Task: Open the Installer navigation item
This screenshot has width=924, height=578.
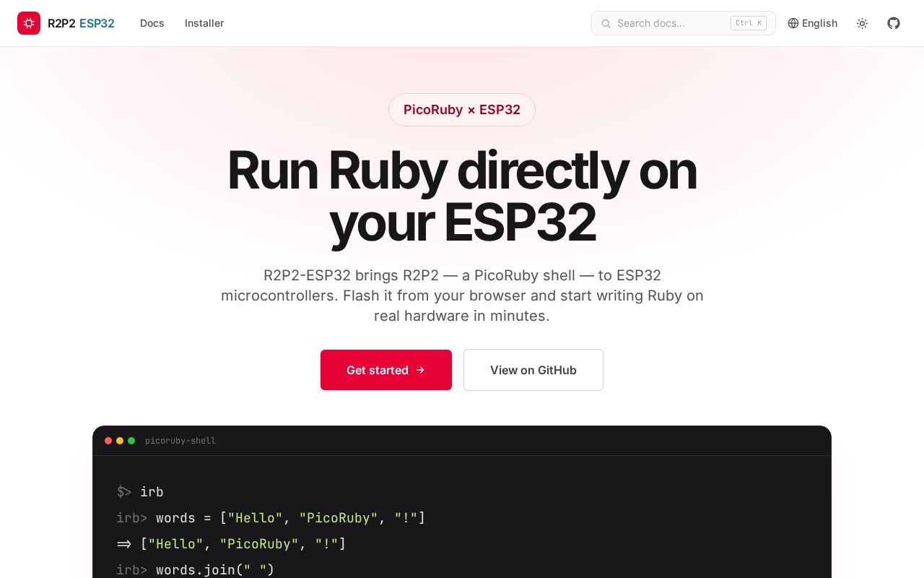Action: (204, 23)
